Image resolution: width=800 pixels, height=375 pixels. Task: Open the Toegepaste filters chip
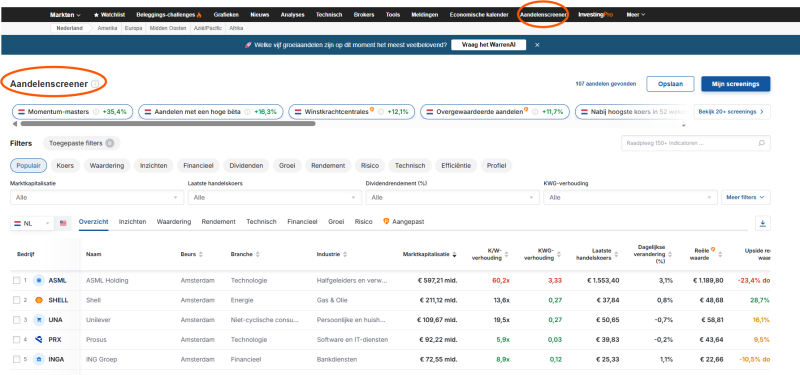click(82, 143)
